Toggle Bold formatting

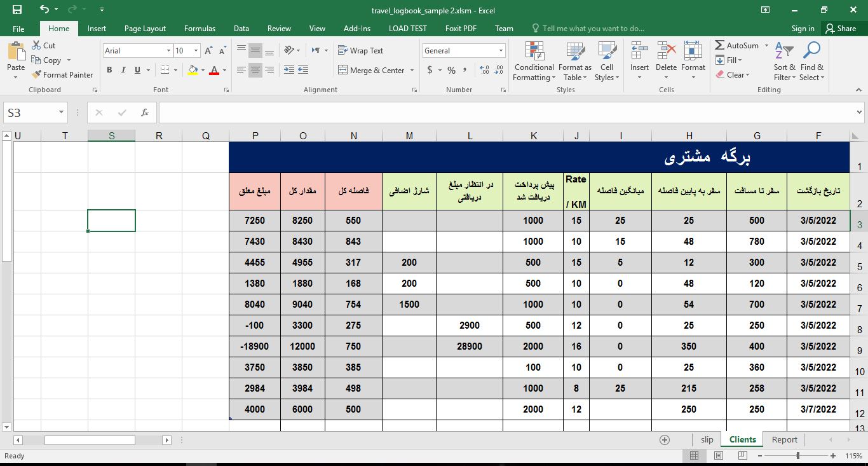[x=109, y=70]
